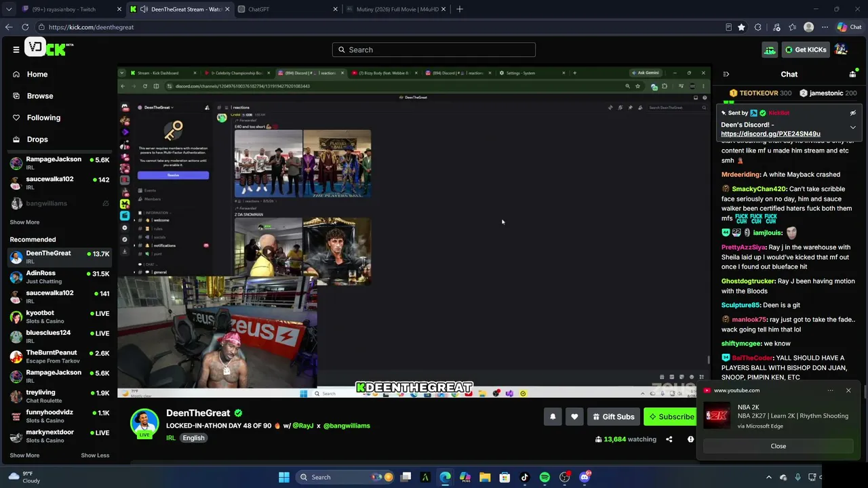Viewport: 868px width, 488px height.
Task: Close the NBA 2K notification
Action: 778,446
